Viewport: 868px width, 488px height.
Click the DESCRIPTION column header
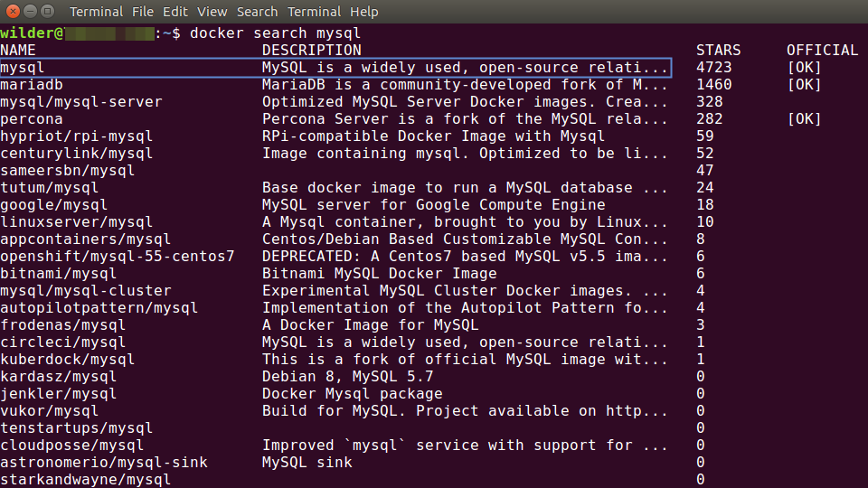312,51
